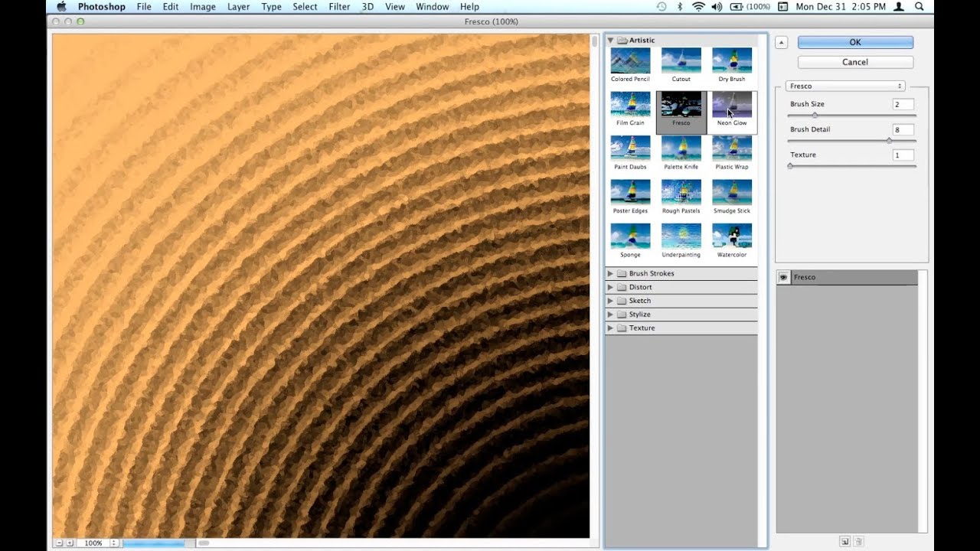Click the Wi-Fi status icon

tap(698, 7)
